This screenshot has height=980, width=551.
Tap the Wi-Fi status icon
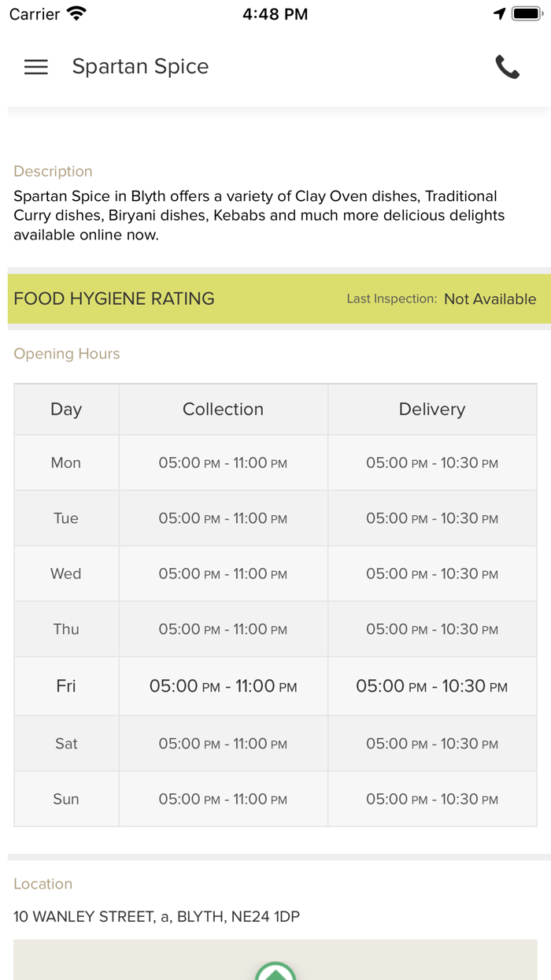click(76, 14)
